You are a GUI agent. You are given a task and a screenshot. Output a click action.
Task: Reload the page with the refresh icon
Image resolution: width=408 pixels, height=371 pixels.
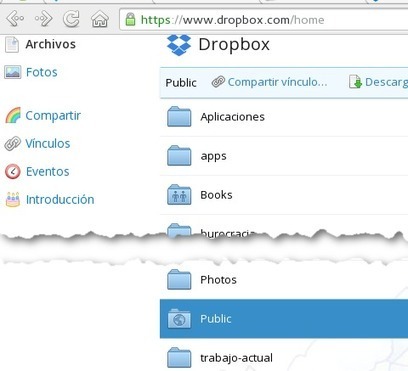click(71, 19)
